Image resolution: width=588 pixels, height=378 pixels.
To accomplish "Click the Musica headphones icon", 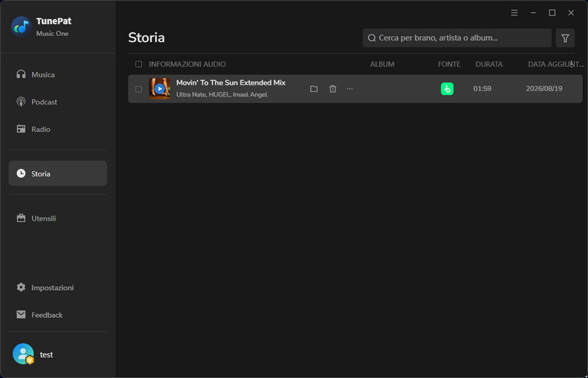I will pyautogui.click(x=21, y=74).
